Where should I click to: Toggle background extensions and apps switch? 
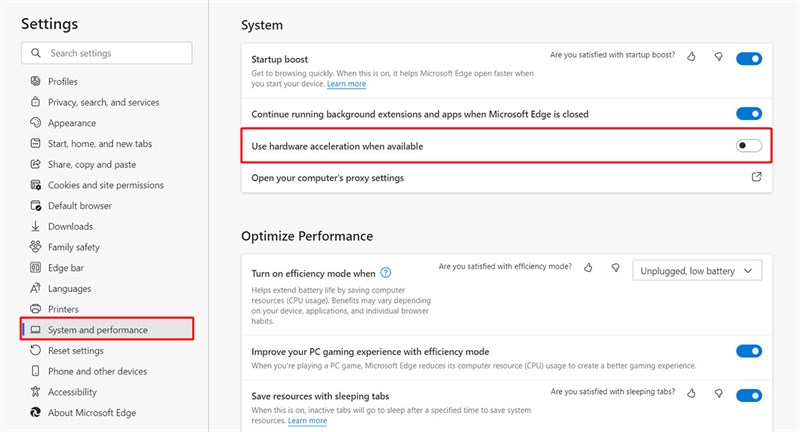[x=749, y=114]
